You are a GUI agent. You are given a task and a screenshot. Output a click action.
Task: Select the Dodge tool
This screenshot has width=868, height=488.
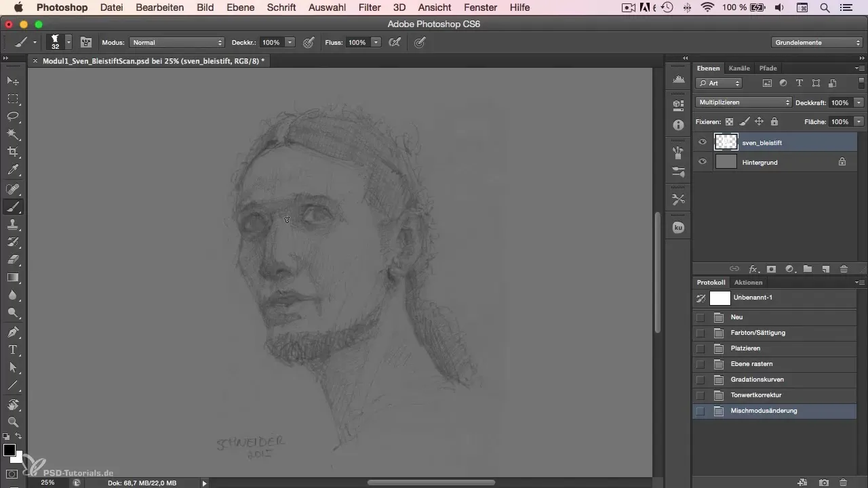tap(13, 312)
